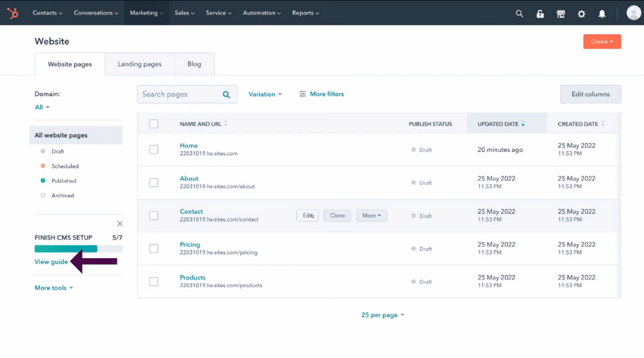The image size is (644, 358).
Task: Open the Contacts menu
Action: pyautogui.click(x=47, y=13)
